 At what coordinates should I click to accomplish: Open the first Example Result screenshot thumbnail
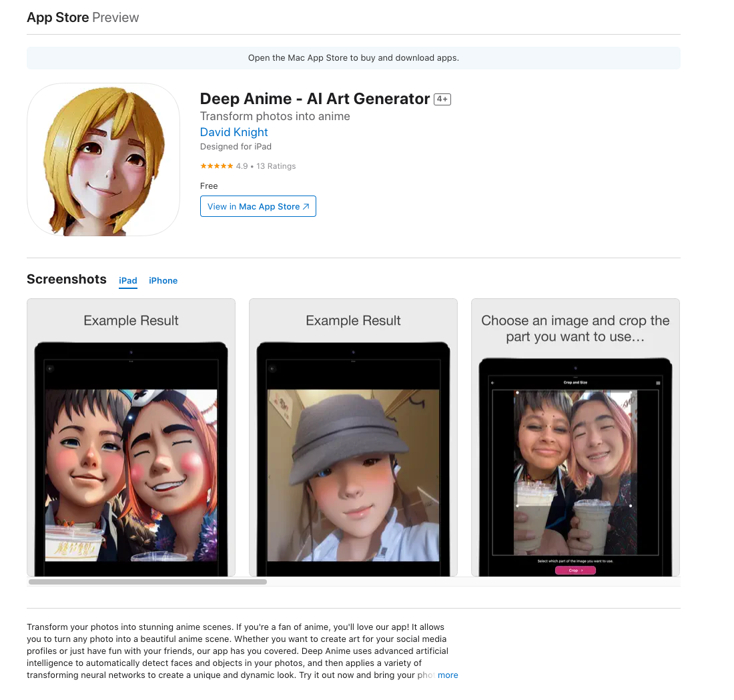click(131, 437)
